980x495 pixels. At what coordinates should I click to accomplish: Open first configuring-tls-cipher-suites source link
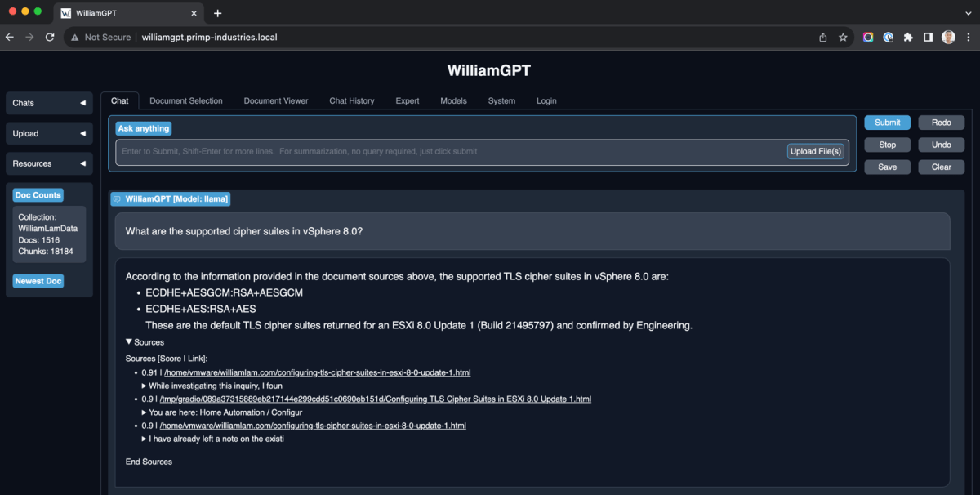(x=317, y=372)
